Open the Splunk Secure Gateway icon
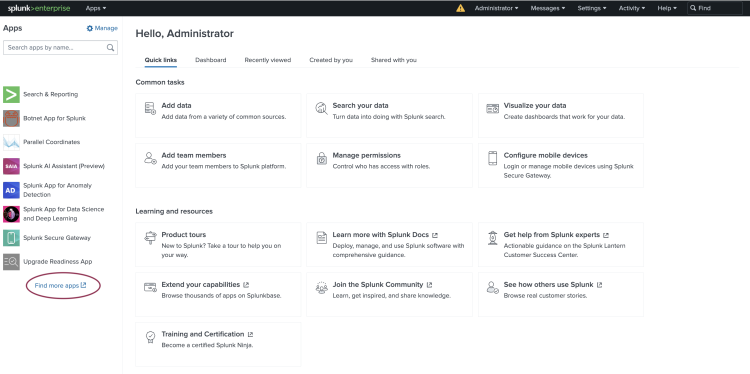 tap(11, 238)
